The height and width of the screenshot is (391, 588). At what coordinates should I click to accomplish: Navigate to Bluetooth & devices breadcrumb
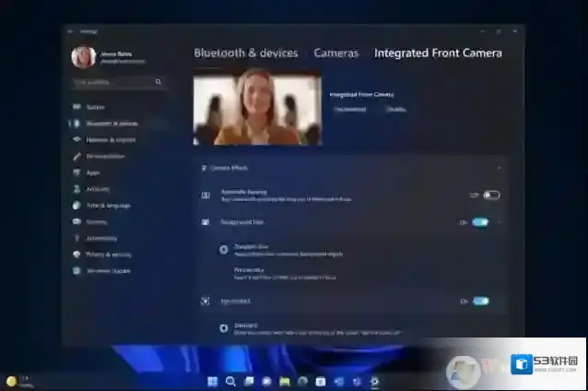click(x=245, y=53)
